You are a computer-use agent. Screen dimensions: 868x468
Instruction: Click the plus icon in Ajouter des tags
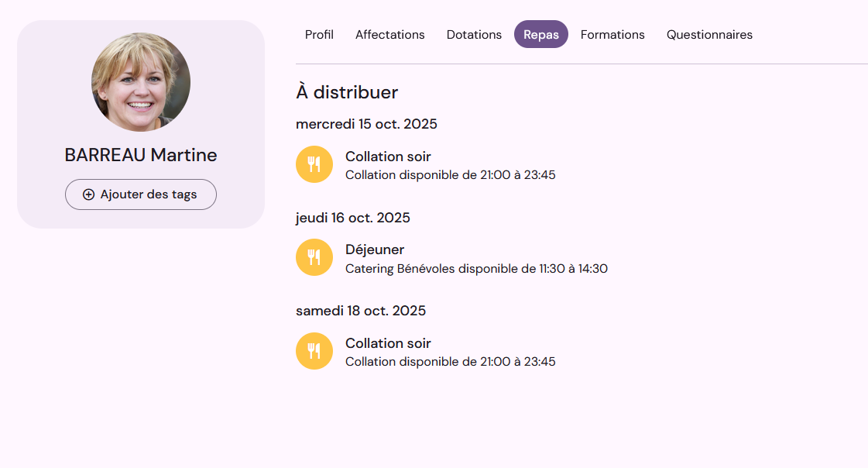click(x=88, y=194)
